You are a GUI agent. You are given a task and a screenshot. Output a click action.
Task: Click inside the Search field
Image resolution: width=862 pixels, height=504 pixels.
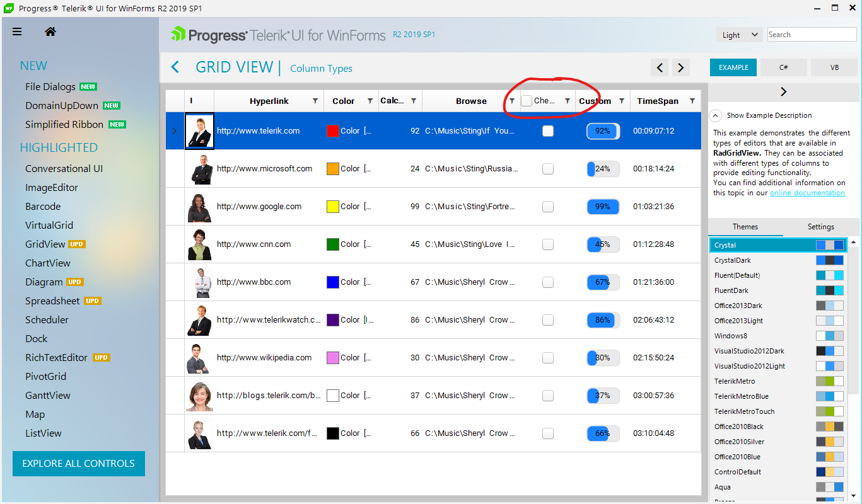pos(812,35)
